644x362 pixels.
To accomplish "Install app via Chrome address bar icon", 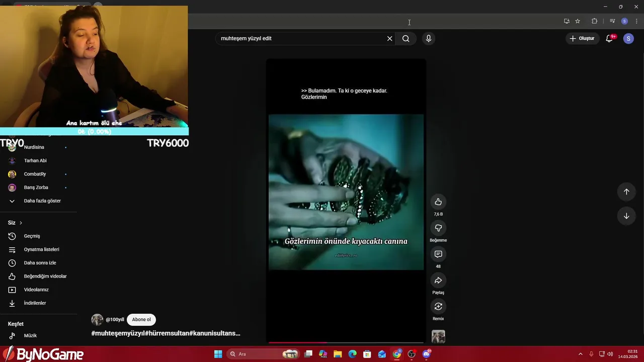I will [x=567, y=21].
